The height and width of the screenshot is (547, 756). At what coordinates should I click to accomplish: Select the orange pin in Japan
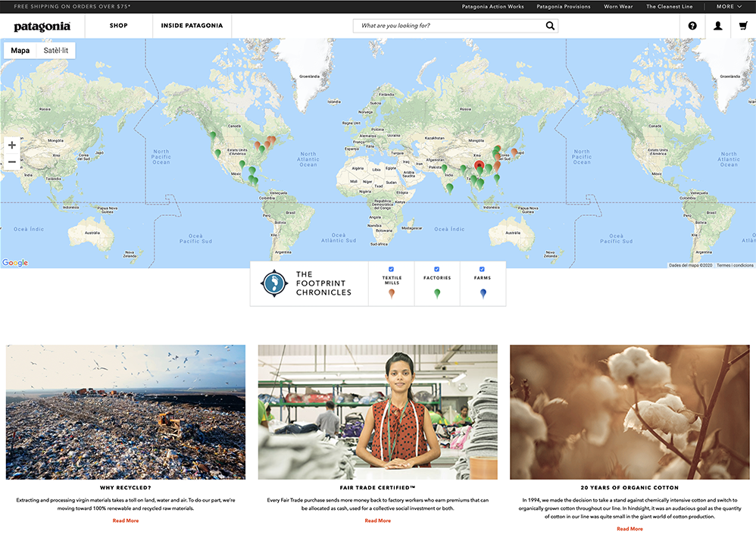tap(514, 152)
